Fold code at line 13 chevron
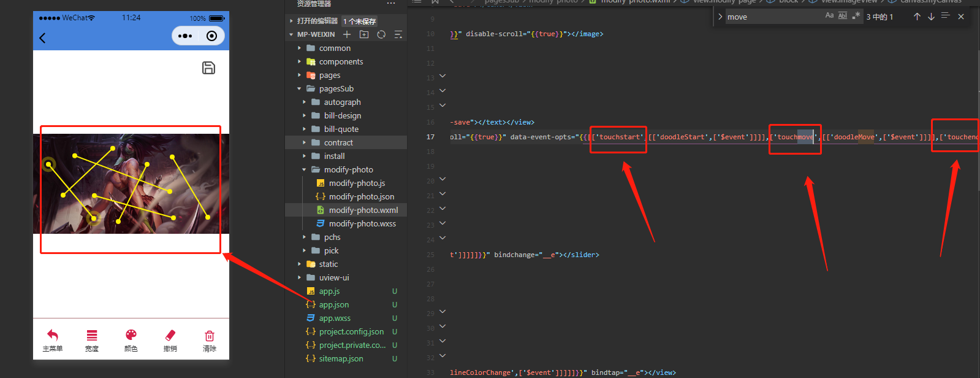Viewport: 980px width, 378px height. click(x=443, y=76)
